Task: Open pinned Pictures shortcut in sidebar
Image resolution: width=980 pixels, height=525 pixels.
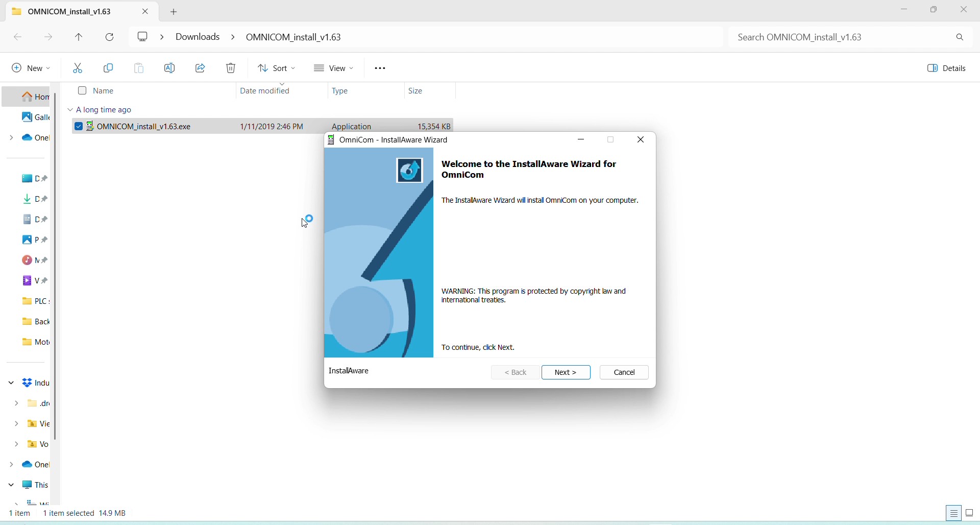Action: click(35, 240)
